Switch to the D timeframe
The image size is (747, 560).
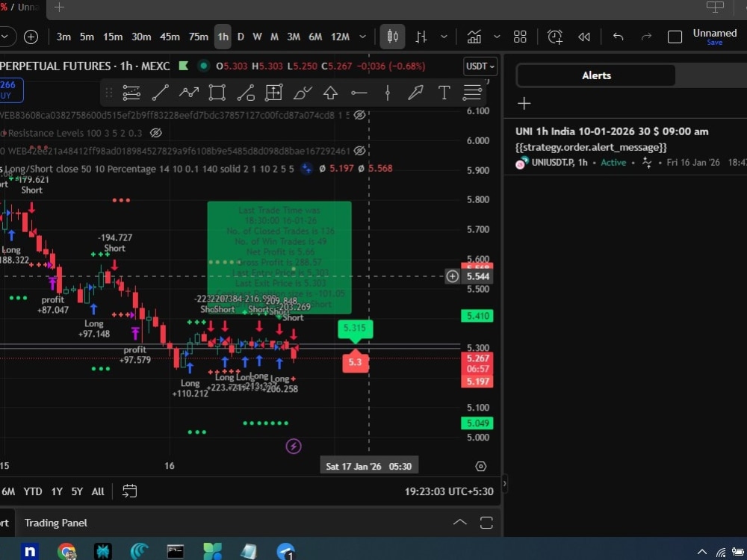pyautogui.click(x=241, y=37)
